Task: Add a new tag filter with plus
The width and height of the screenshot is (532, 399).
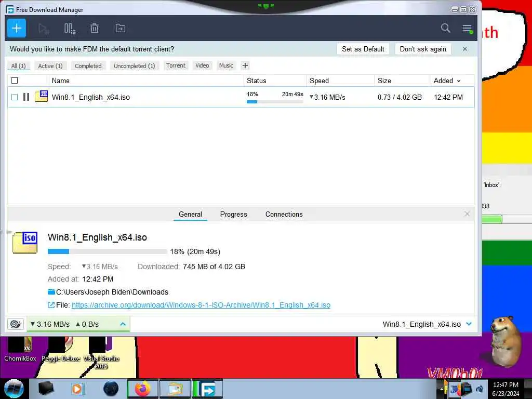Action: point(245,65)
